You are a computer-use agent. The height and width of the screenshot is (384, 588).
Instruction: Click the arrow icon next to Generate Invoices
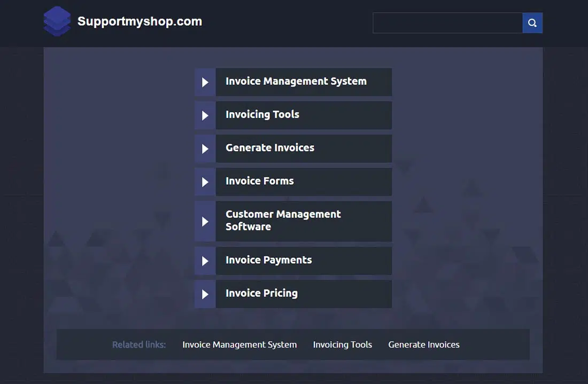click(x=205, y=148)
